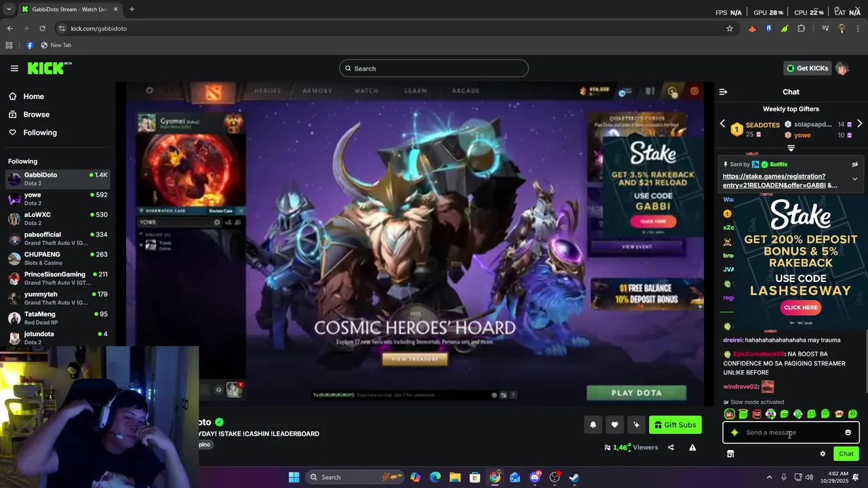The width and height of the screenshot is (868, 488).
Task: Open Discord from the taskbar
Action: click(534, 477)
